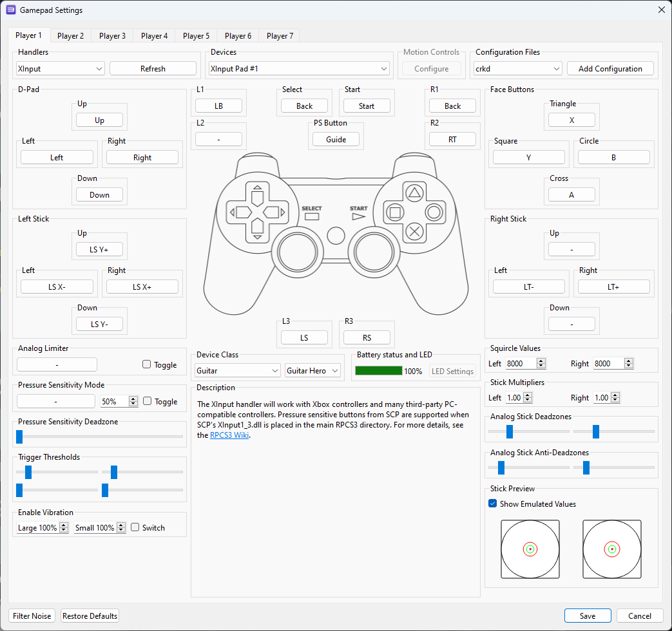This screenshot has width=672, height=631.
Task: Open the Handlers XInput dropdown
Action: [61, 68]
